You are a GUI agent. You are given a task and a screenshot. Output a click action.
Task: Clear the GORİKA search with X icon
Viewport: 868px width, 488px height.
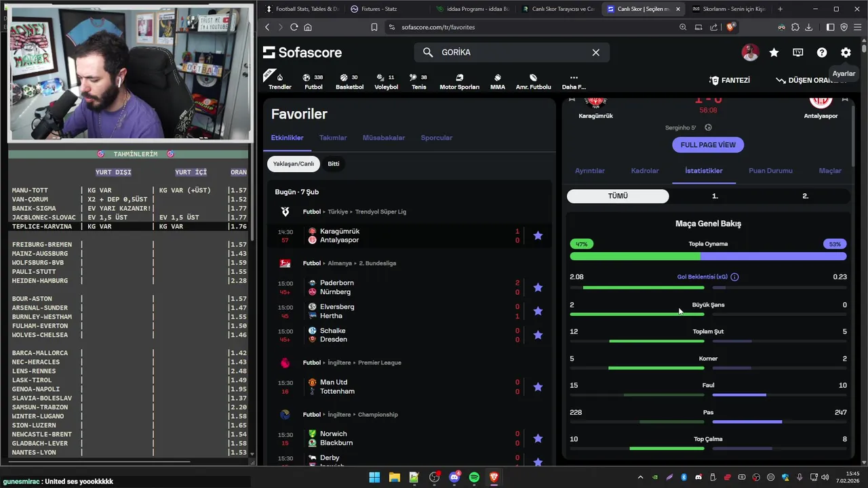tap(595, 52)
